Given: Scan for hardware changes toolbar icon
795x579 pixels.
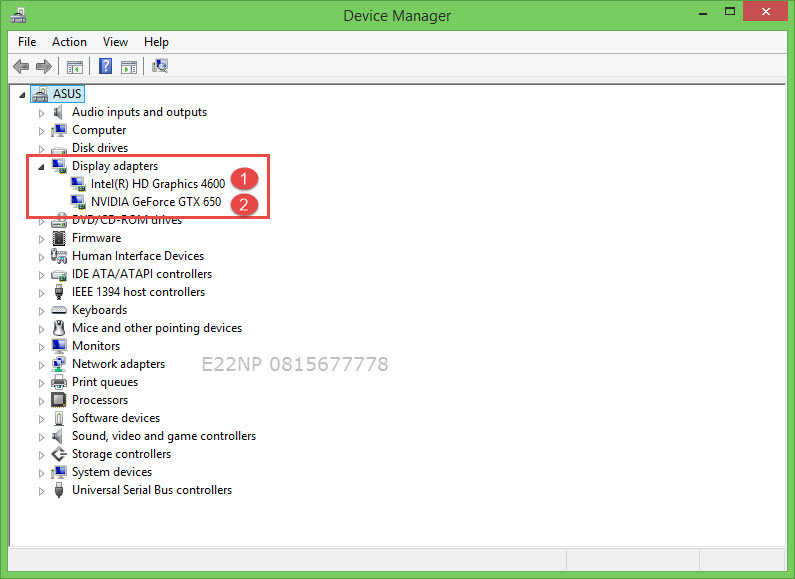Looking at the screenshot, I should click(x=160, y=66).
